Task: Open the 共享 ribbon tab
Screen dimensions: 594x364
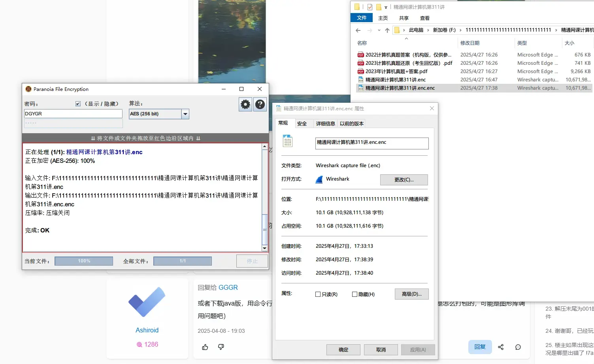Action: click(404, 18)
